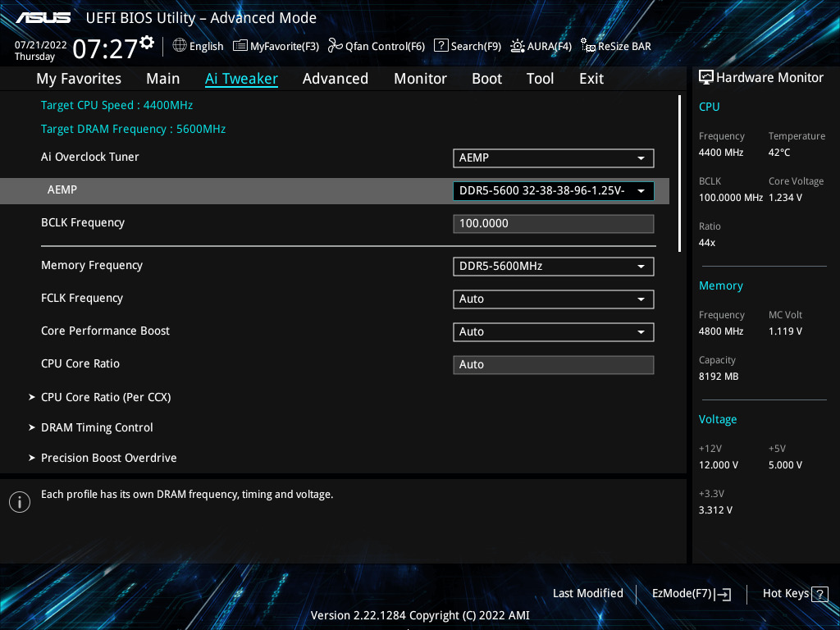Select the Memory Frequency label

coord(92,265)
